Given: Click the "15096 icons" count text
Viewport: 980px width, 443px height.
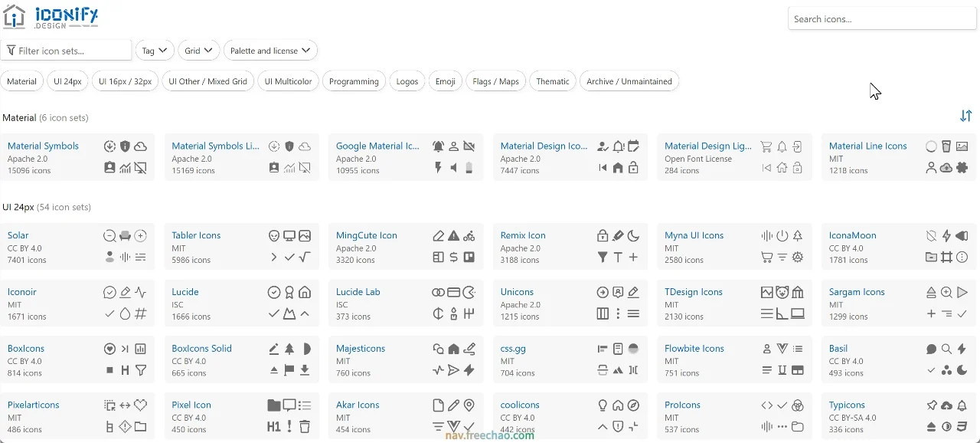Looking at the screenshot, I should [29, 170].
